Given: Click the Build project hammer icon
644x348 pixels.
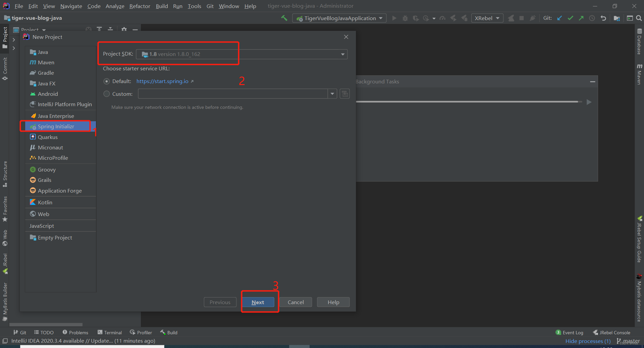Looking at the screenshot, I should 284,18.
